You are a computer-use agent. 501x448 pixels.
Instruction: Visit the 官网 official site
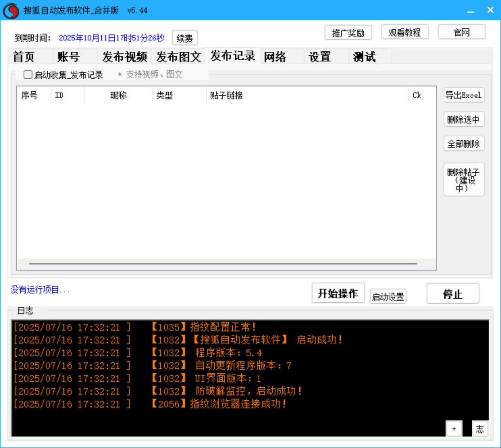pyautogui.click(x=462, y=32)
